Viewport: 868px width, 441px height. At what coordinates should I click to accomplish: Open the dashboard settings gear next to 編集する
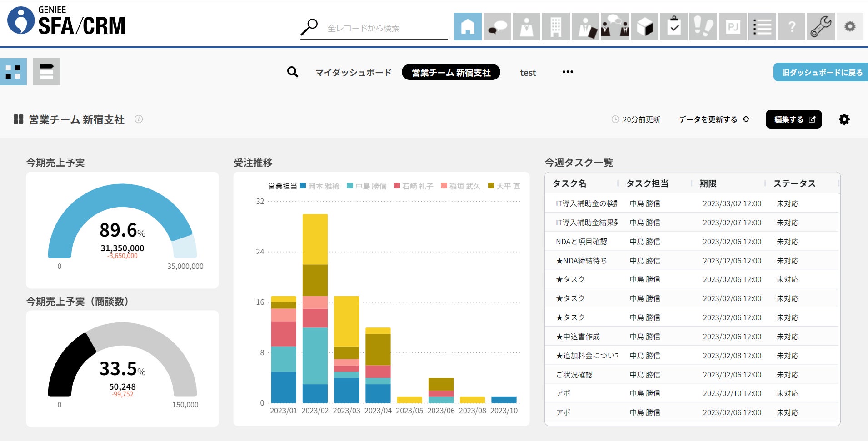844,119
